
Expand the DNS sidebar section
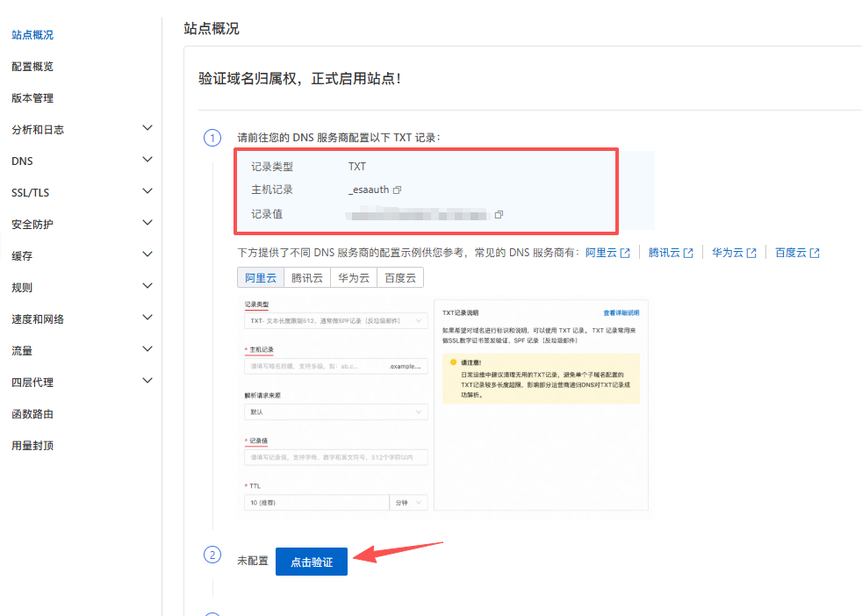(x=147, y=161)
